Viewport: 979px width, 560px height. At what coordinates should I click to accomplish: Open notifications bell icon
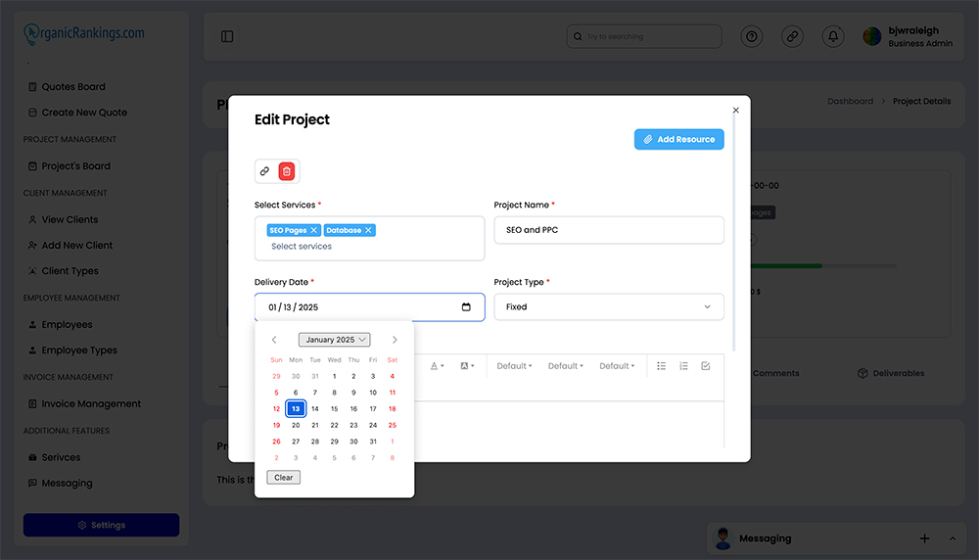click(833, 37)
